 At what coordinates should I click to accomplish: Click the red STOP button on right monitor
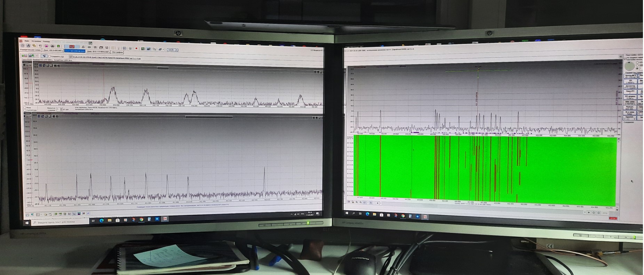click(613, 218)
